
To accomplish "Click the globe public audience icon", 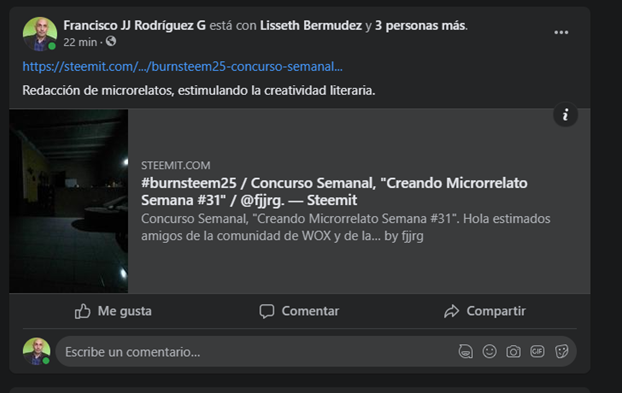I will (111, 41).
